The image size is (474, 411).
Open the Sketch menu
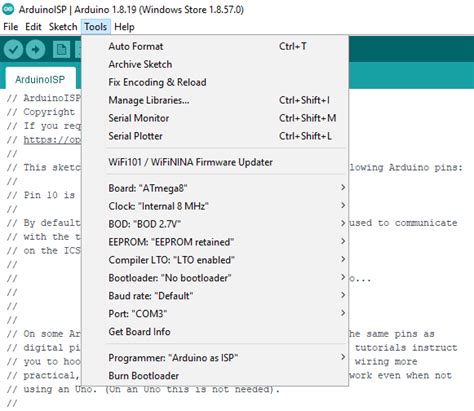tap(63, 27)
